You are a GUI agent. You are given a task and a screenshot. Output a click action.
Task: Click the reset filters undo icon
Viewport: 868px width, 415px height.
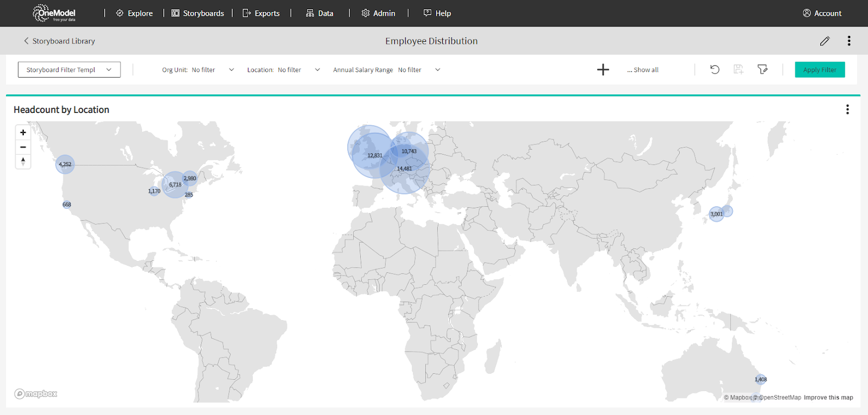click(714, 69)
